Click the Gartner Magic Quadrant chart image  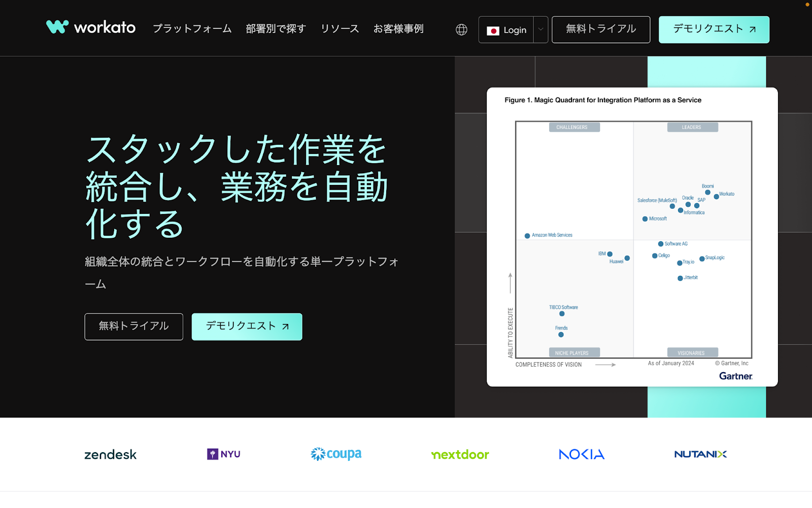tap(632, 237)
